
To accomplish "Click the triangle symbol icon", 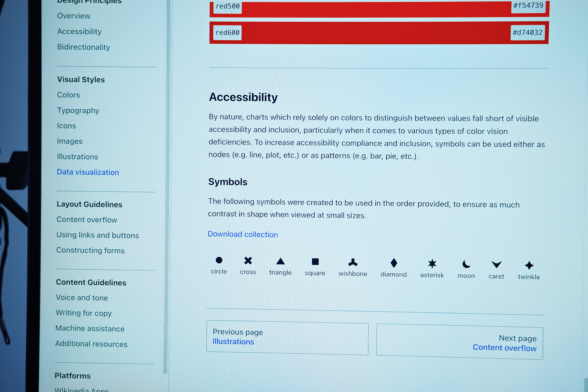I will point(280,261).
